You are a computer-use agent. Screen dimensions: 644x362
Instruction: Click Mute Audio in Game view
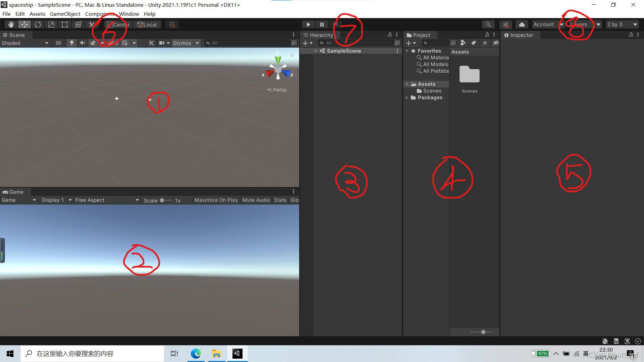tap(256, 200)
